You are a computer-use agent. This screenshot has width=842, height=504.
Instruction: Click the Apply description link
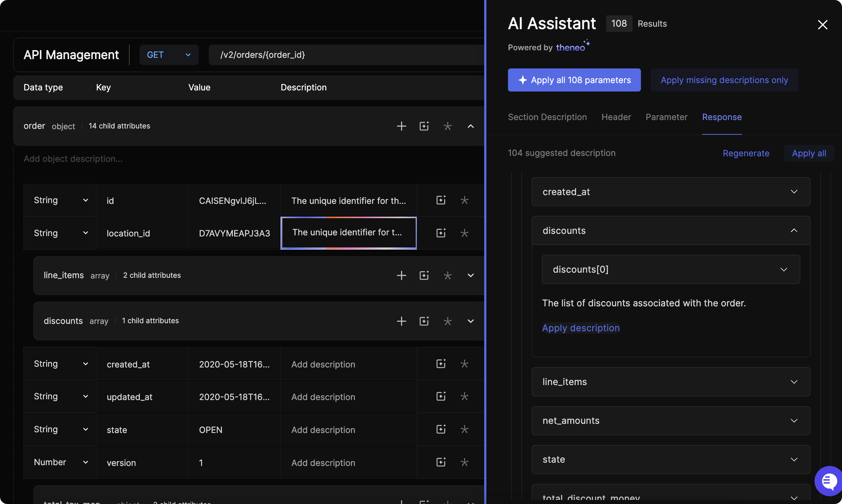[581, 328]
